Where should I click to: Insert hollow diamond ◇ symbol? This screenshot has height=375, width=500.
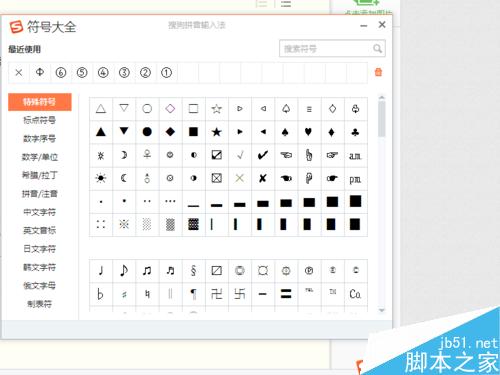[x=170, y=109]
